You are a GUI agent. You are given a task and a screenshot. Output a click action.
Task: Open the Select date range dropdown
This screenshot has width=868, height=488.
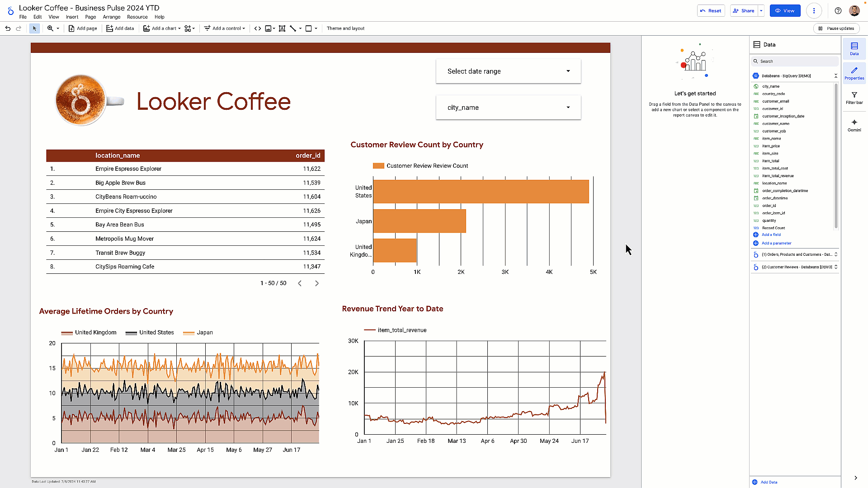coord(508,71)
